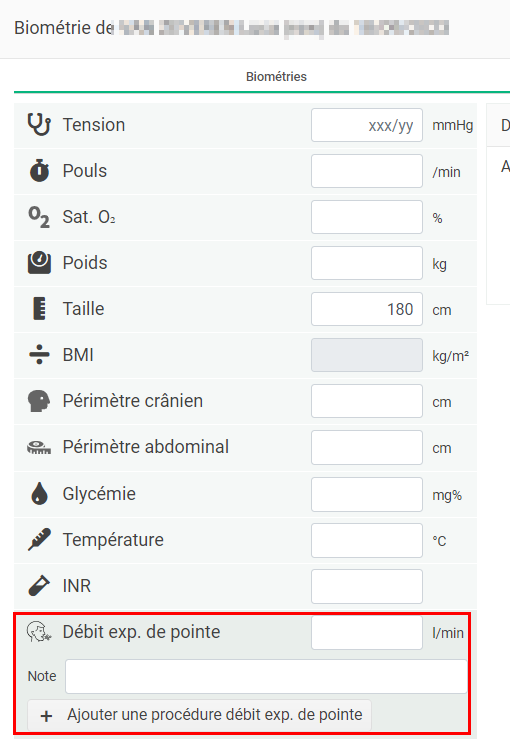This screenshot has height=755, width=510.
Task: Focus the Débit exp. de pointe value field
Action: [367, 633]
